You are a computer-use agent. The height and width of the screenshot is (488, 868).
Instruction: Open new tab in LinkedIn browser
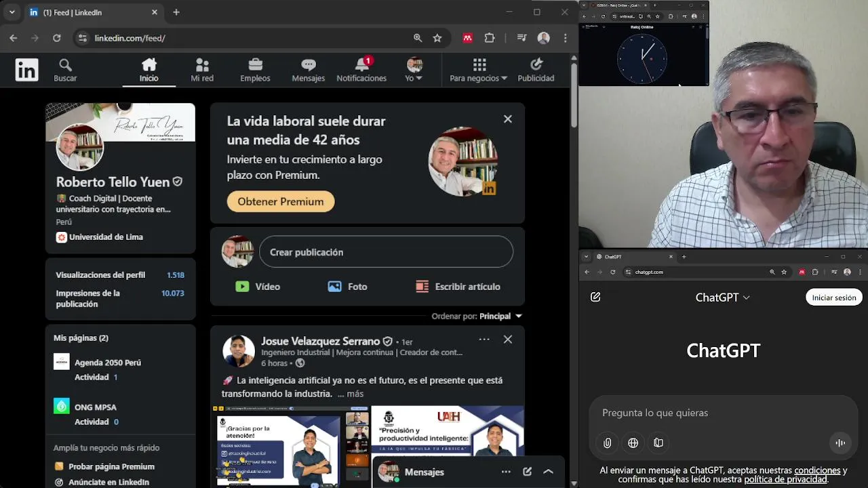tap(176, 12)
